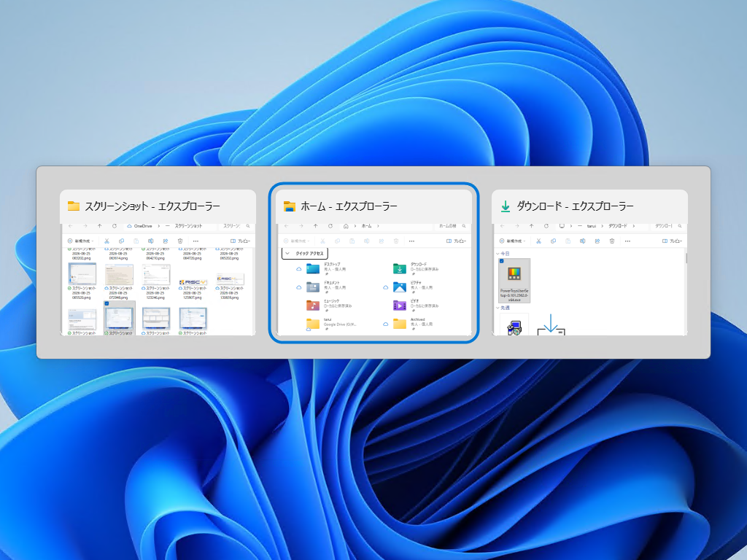This screenshot has height=560, width=747.
Task: Toggle checkbox on PowerToysUserSetup file
Action: tap(502, 262)
